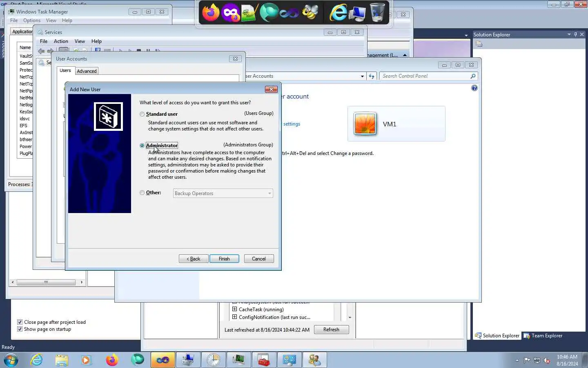Open Visual Studio infinity icon in dock
Image resolution: width=588 pixels, height=368 pixels.
coord(289,12)
